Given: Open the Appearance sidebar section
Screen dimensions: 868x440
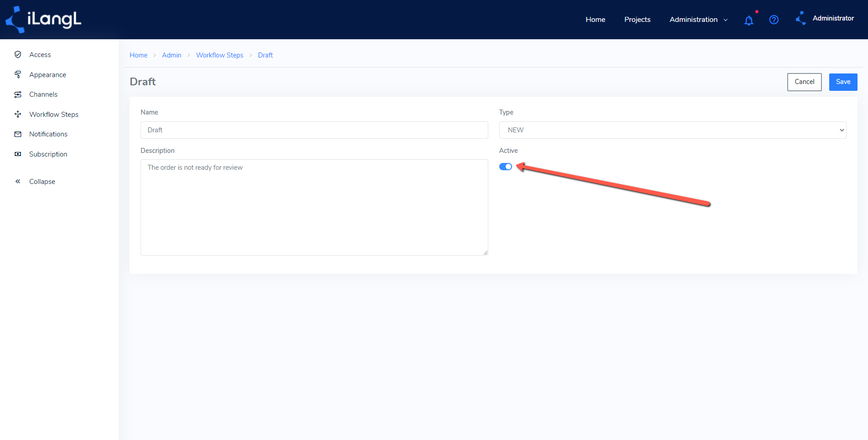Looking at the screenshot, I should 47,75.
